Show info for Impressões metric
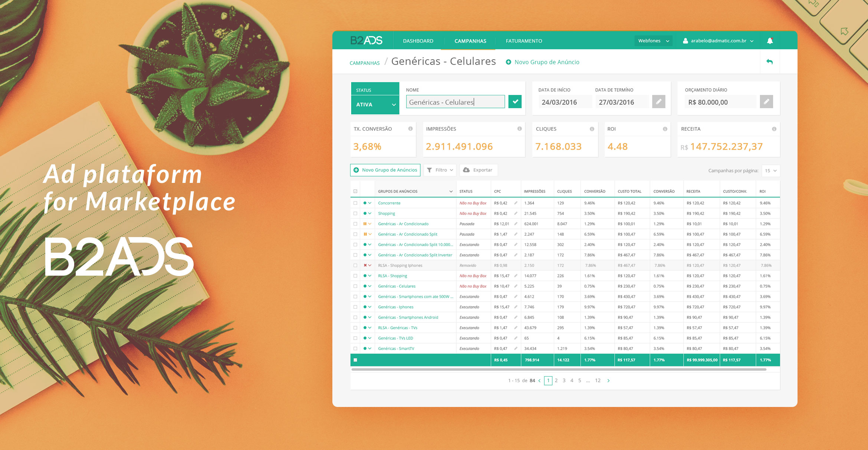Viewport: 868px width, 450px height. click(x=519, y=129)
